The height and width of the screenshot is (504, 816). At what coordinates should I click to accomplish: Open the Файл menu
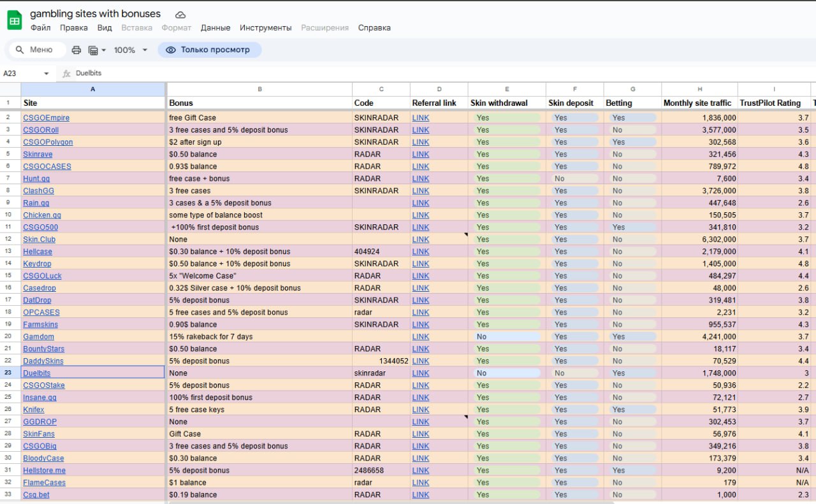40,27
